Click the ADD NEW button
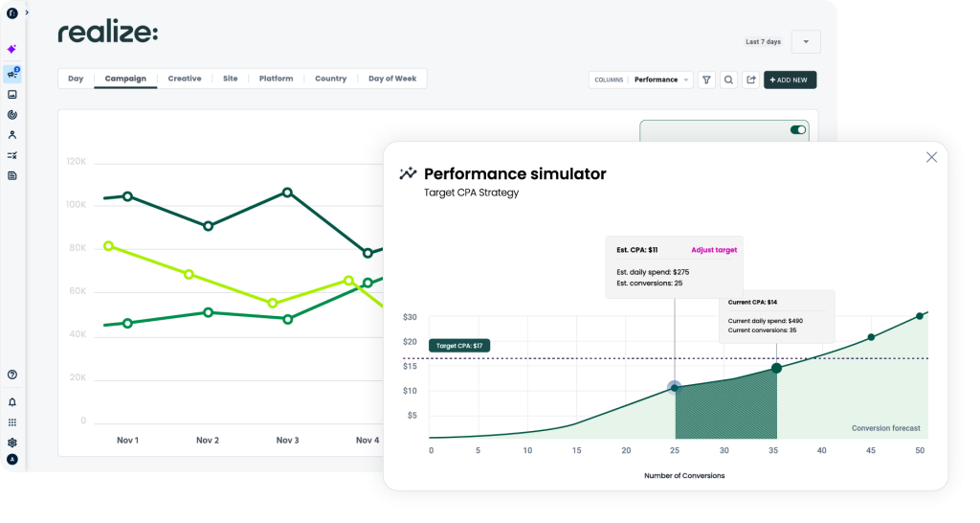 point(790,80)
